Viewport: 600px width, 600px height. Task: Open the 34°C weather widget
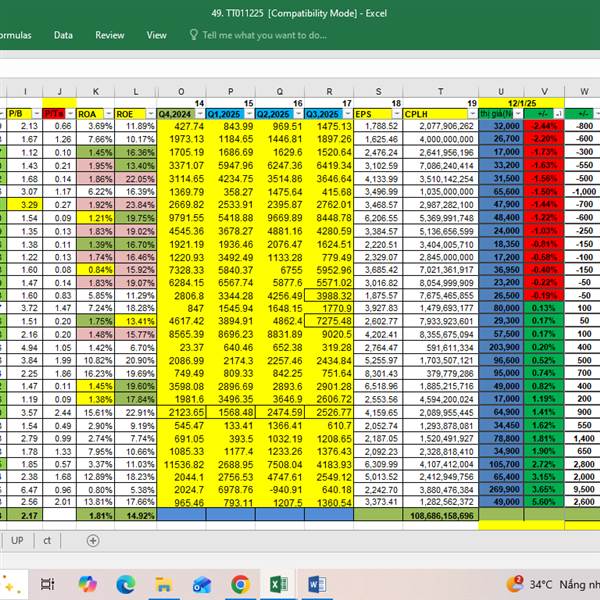click(x=553, y=584)
